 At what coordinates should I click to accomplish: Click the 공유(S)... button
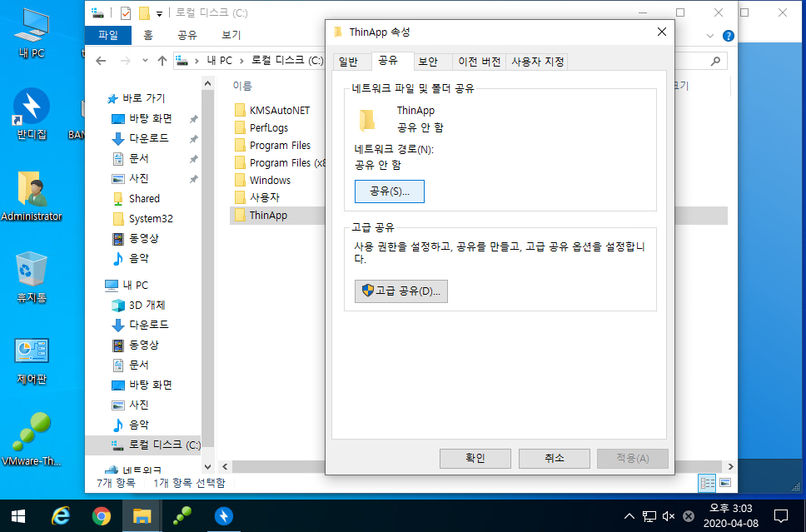(390, 191)
